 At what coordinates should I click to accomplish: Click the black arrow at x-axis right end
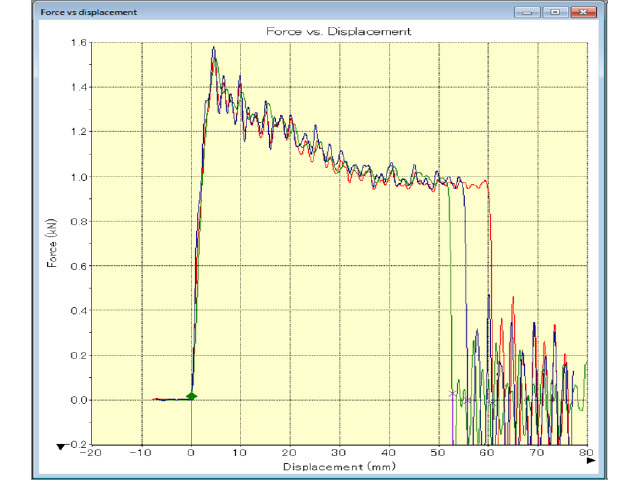click(590, 461)
